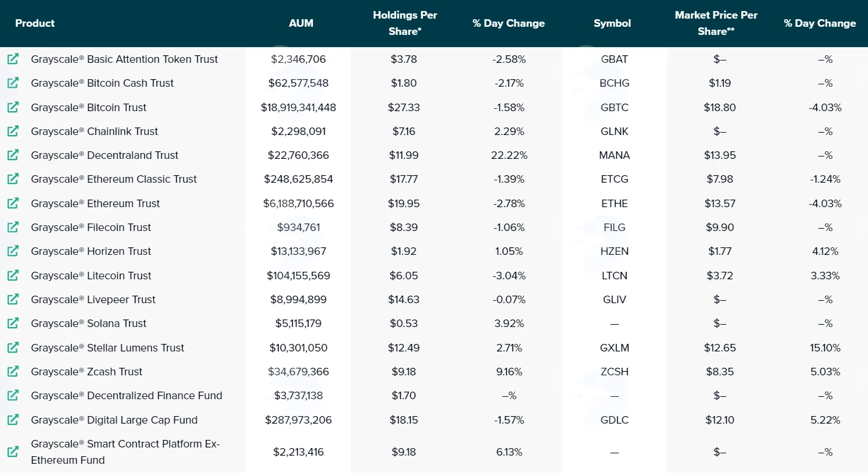
Task: Click external link icon next to Chainlink Trust
Action: pos(13,131)
